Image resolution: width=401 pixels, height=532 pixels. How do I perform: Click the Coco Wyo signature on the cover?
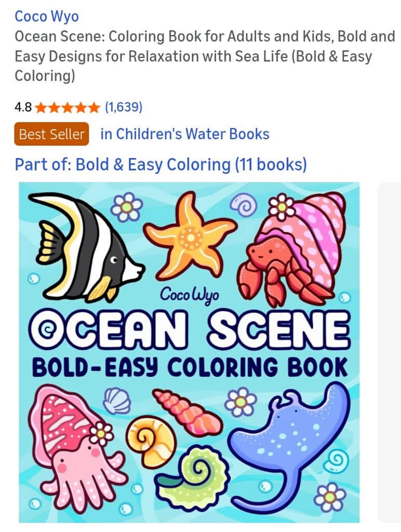tap(190, 296)
